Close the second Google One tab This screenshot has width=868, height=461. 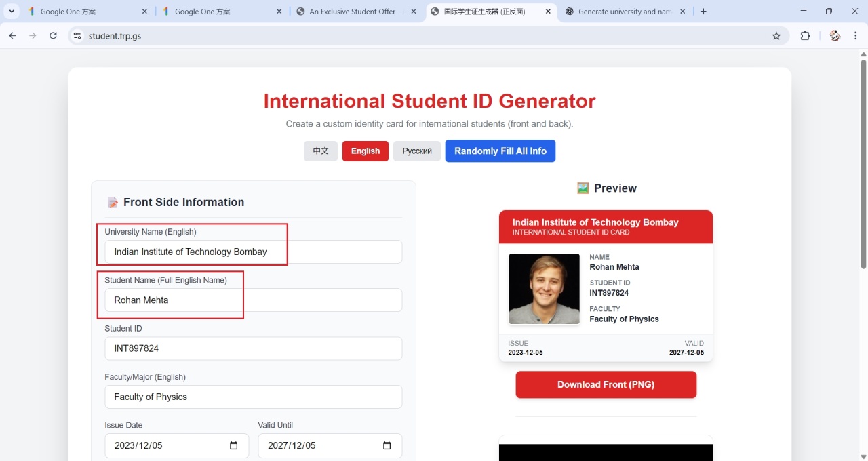(x=279, y=12)
